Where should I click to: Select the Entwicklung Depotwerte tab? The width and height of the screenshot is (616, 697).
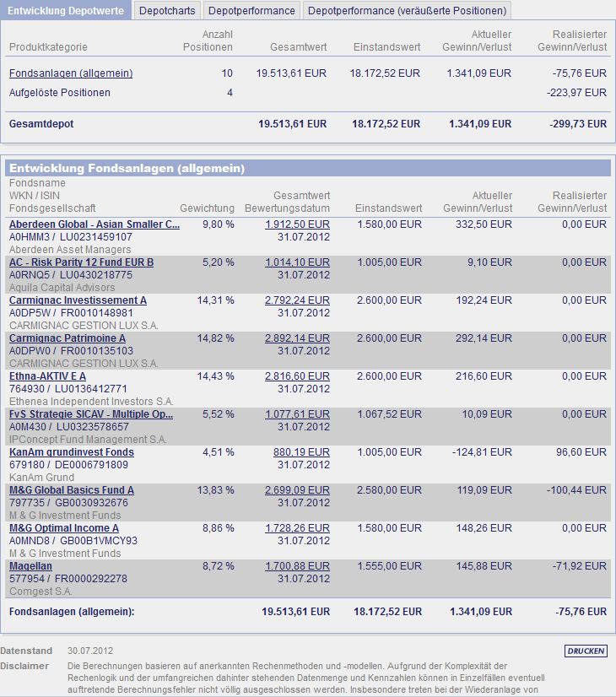66,11
